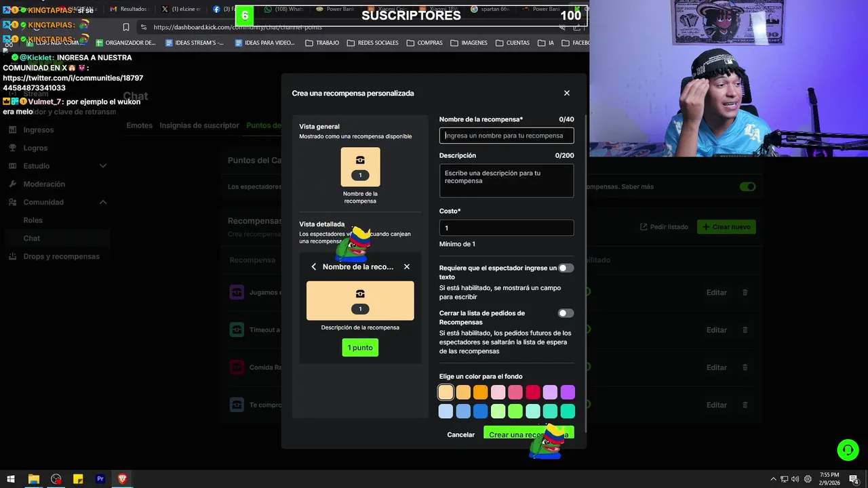Screen dimensions: 868x488
Task: Click the back arrow in detailed preview
Action: [314, 266]
